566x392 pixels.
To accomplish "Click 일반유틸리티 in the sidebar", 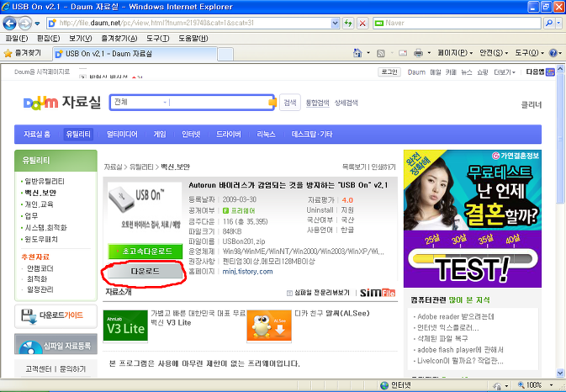I will tap(45, 181).
